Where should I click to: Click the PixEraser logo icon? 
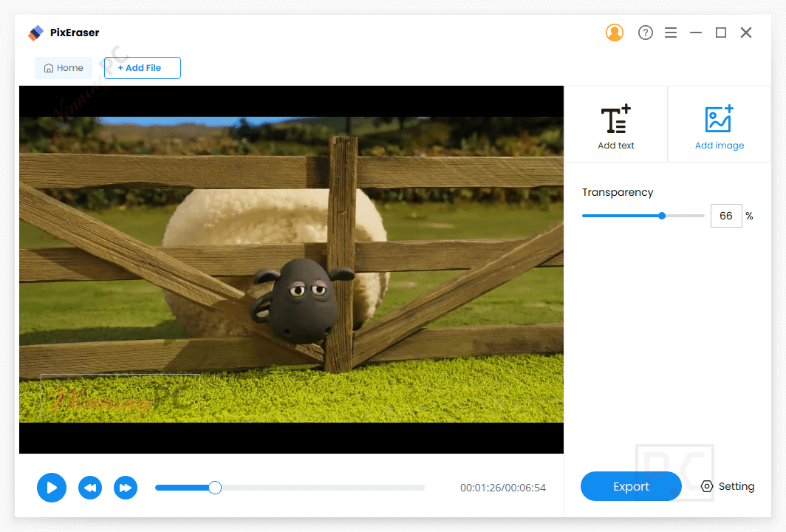35,33
